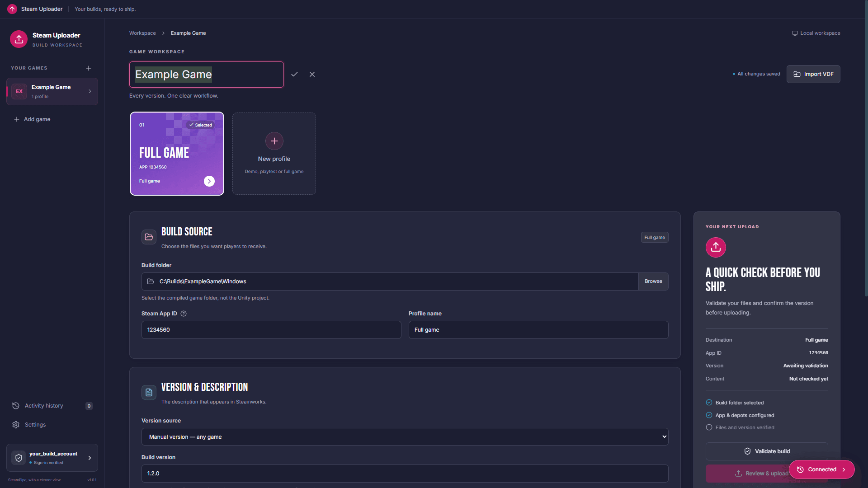Click the Build version field
Screen dimensions: 868x488
coord(405,474)
